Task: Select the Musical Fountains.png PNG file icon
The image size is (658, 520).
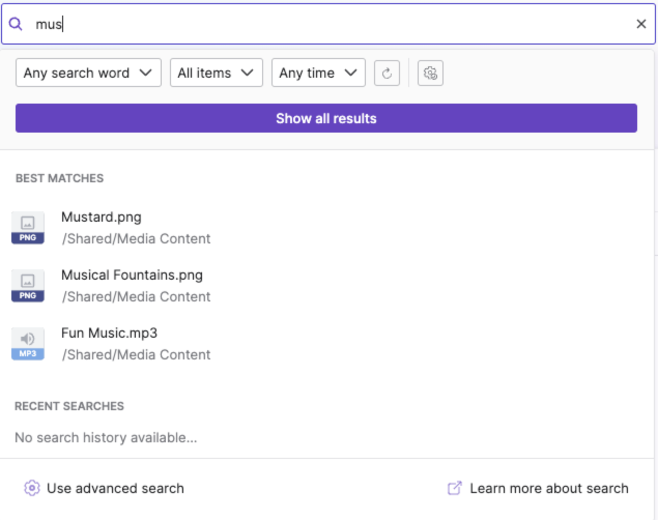Action: pyautogui.click(x=28, y=285)
